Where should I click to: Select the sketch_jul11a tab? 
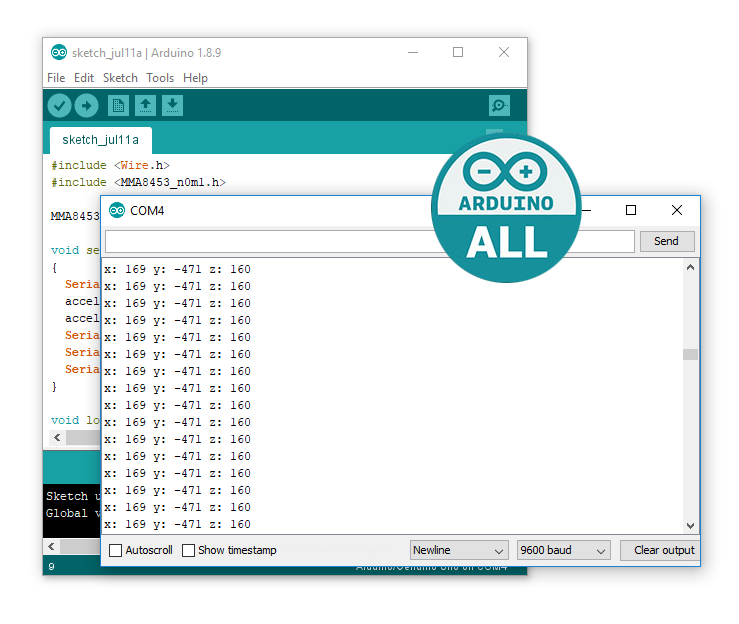(x=100, y=140)
